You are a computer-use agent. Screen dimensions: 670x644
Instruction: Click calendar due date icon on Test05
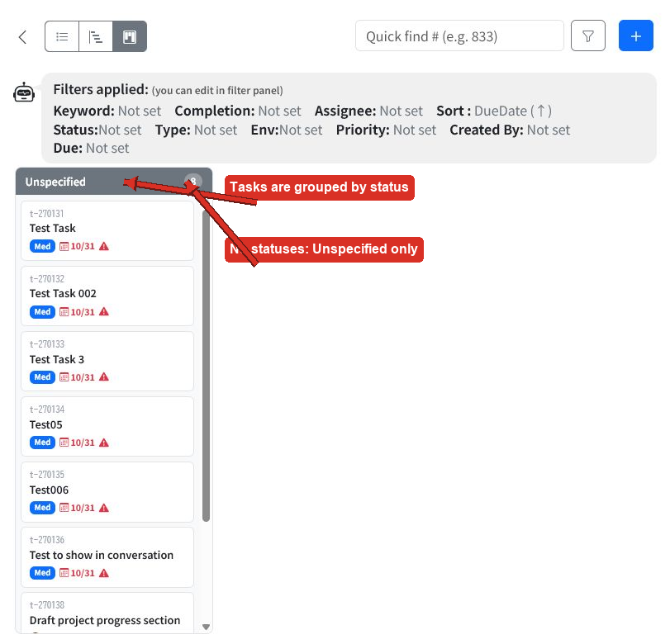pyautogui.click(x=64, y=443)
